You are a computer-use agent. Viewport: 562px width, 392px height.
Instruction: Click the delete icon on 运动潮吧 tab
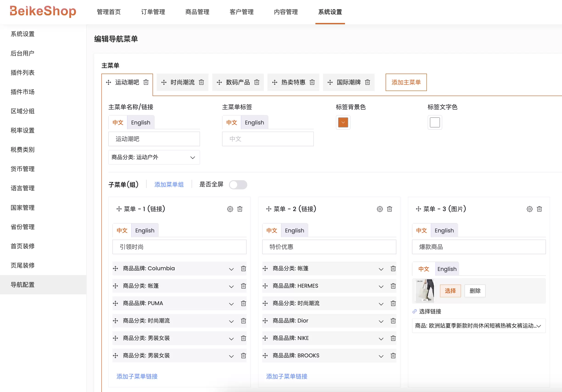point(146,83)
